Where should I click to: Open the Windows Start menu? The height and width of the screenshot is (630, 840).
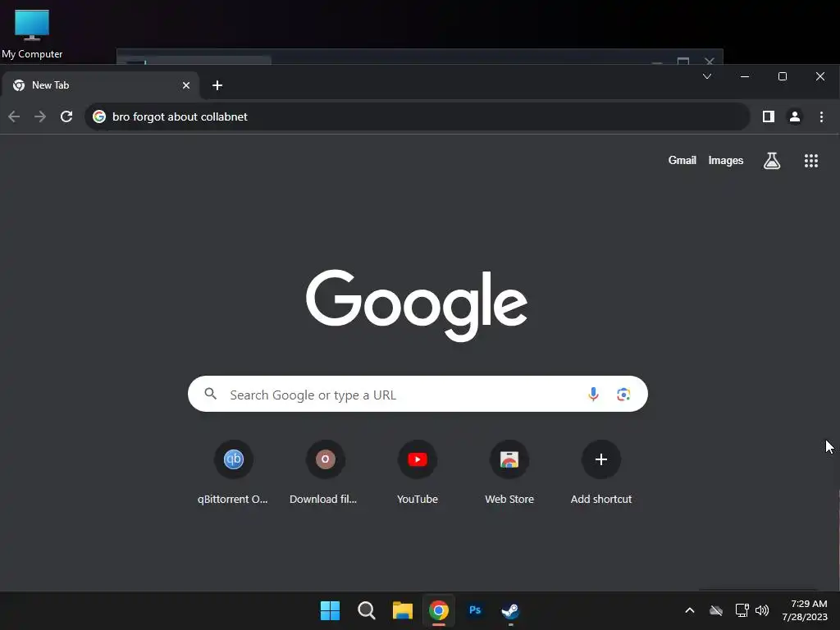[x=330, y=610]
